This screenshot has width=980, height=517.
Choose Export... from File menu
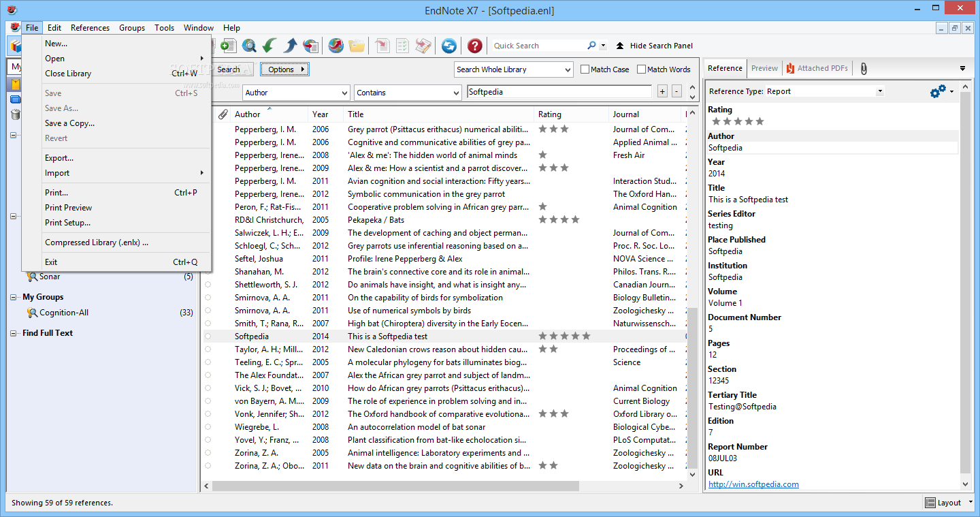click(x=117, y=158)
